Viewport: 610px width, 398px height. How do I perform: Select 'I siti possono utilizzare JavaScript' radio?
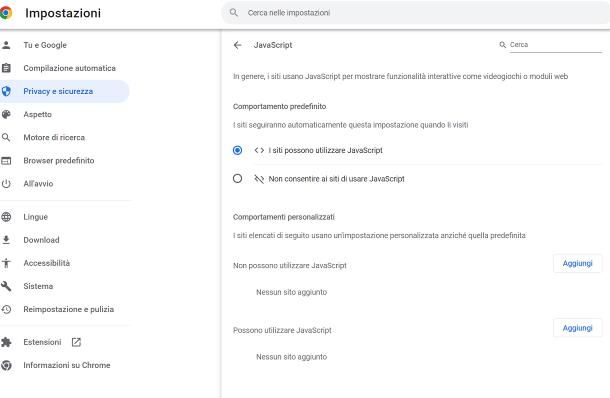tap(237, 150)
